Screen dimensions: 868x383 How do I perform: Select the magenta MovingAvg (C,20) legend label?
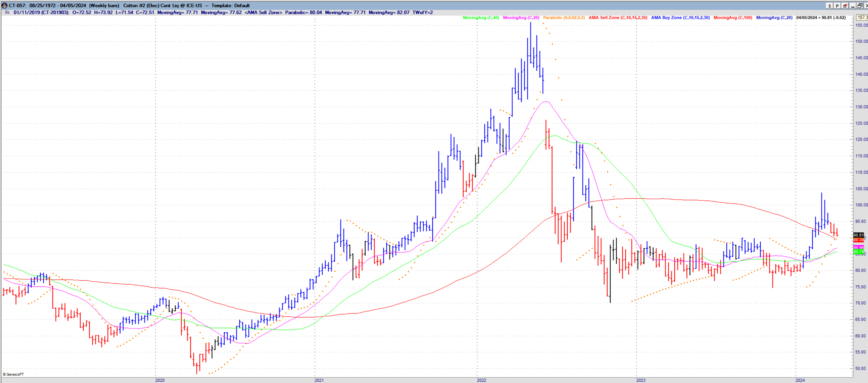coord(521,18)
